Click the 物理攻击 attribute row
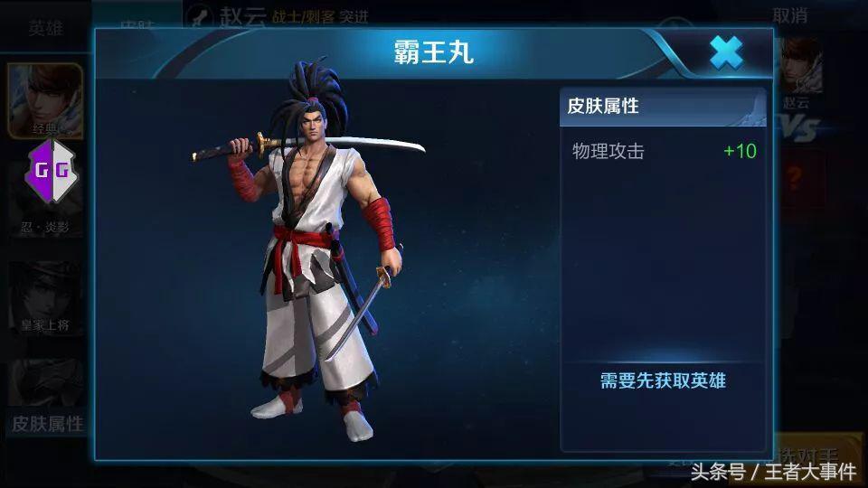This screenshot has width=868, height=488. 663,151
